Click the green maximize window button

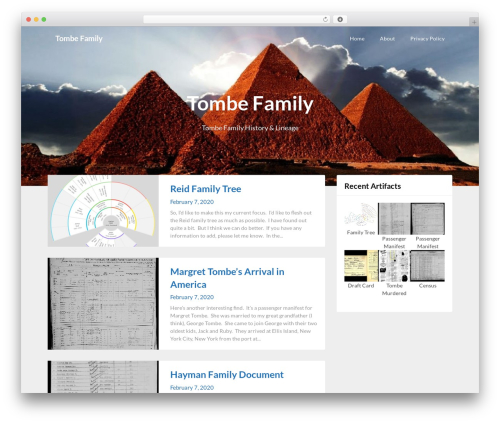click(44, 20)
